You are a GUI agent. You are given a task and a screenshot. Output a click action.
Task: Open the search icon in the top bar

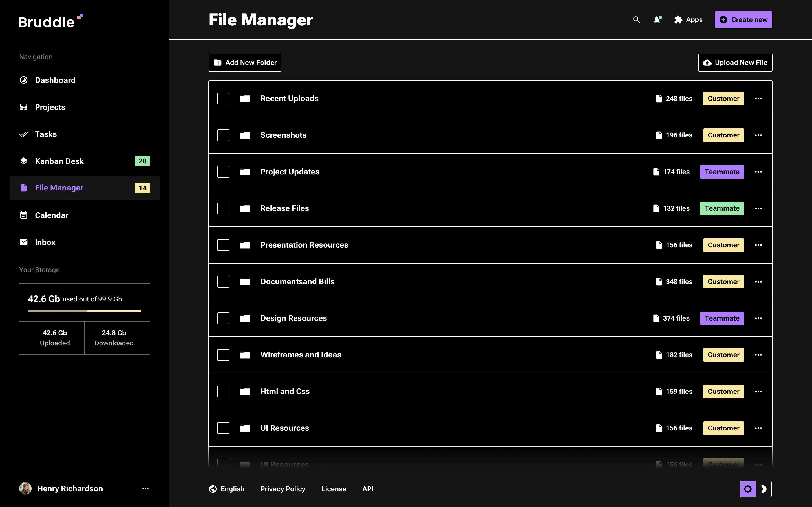pyautogui.click(x=636, y=20)
